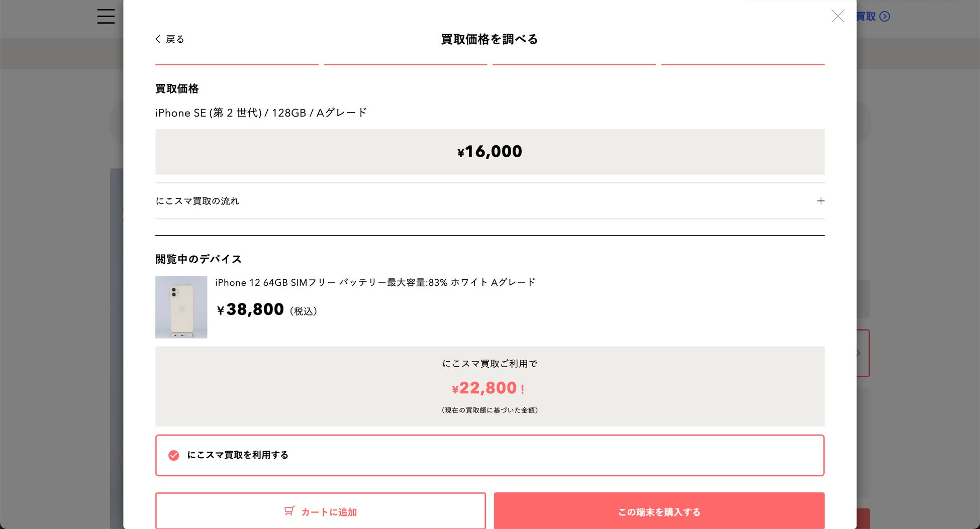
Task: Close the 買取価格を調べる dialog
Action: click(837, 16)
